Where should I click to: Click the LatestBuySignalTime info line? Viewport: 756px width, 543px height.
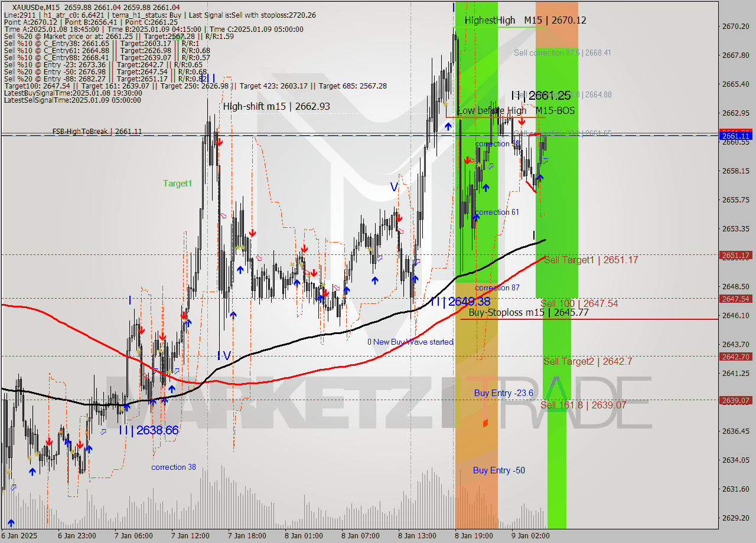(x=73, y=93)
